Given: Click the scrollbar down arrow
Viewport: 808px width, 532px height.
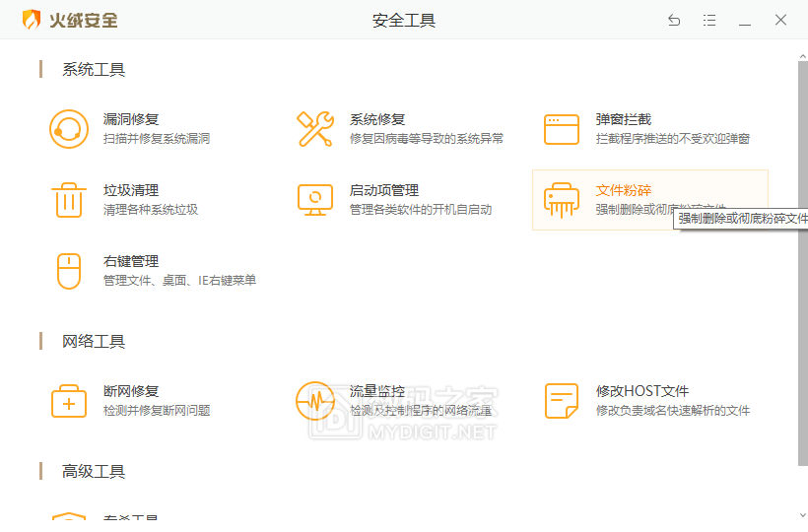Looking at the screenshot, I should pyautogui.click(x=801, y=514).
